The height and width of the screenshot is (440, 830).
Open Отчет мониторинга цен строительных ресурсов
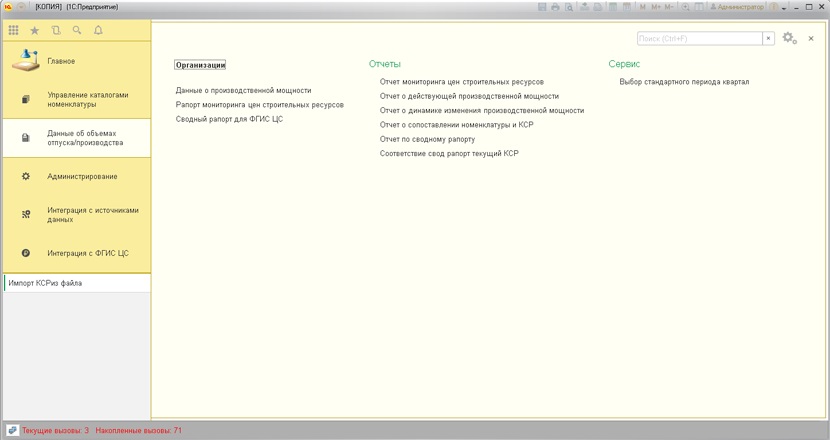point(462,82)
